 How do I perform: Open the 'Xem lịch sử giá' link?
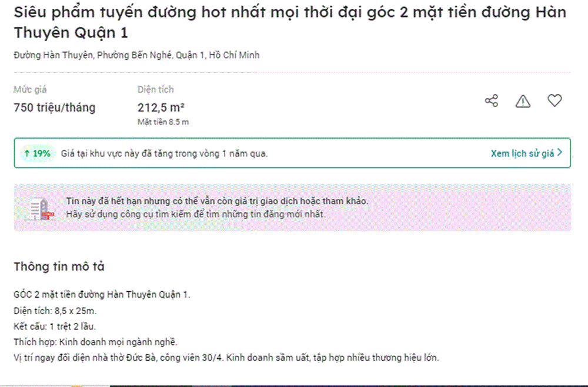(x=522, y=153)
